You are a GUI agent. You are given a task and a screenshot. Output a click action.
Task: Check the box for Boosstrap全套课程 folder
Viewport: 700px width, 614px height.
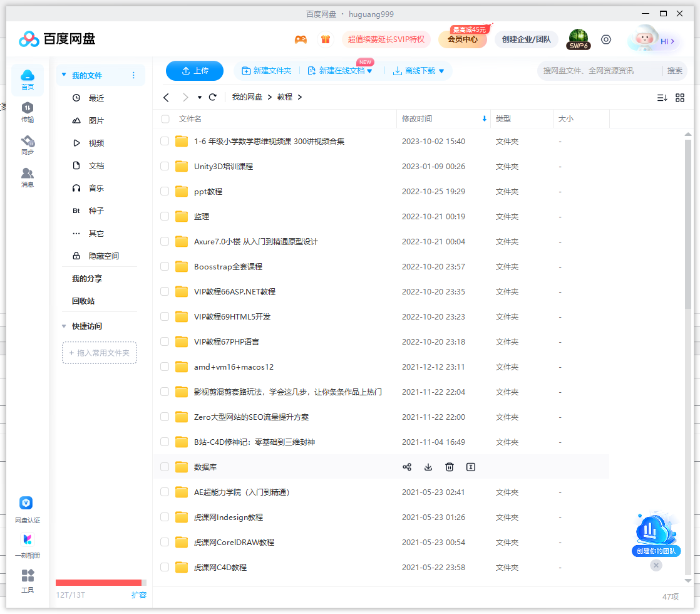pyautogui.click(x=165, y=266)
